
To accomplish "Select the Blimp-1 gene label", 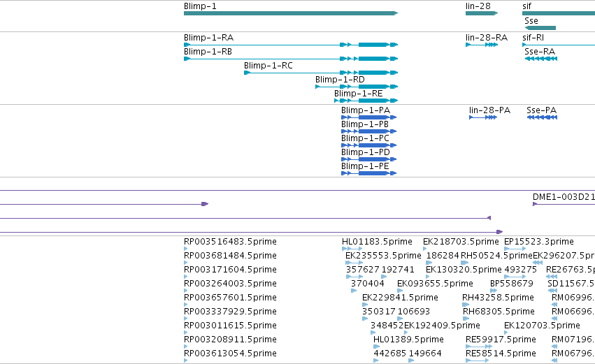I will pyautogui.click(x=200, y=6).
